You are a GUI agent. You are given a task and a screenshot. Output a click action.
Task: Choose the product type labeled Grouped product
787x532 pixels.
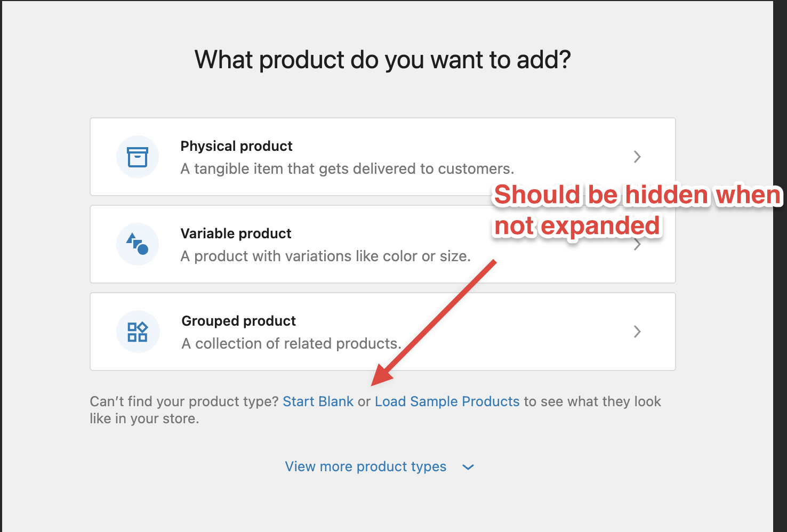tap(238, 320)
